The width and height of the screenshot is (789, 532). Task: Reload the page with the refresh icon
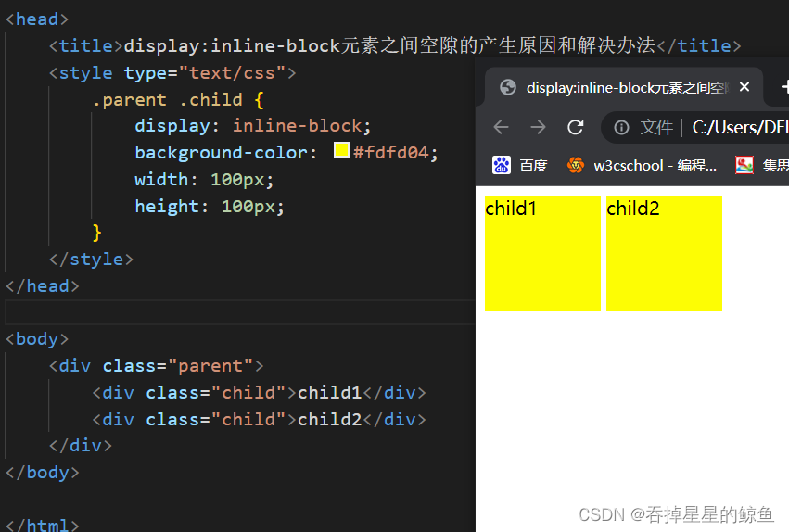(575, 127)
